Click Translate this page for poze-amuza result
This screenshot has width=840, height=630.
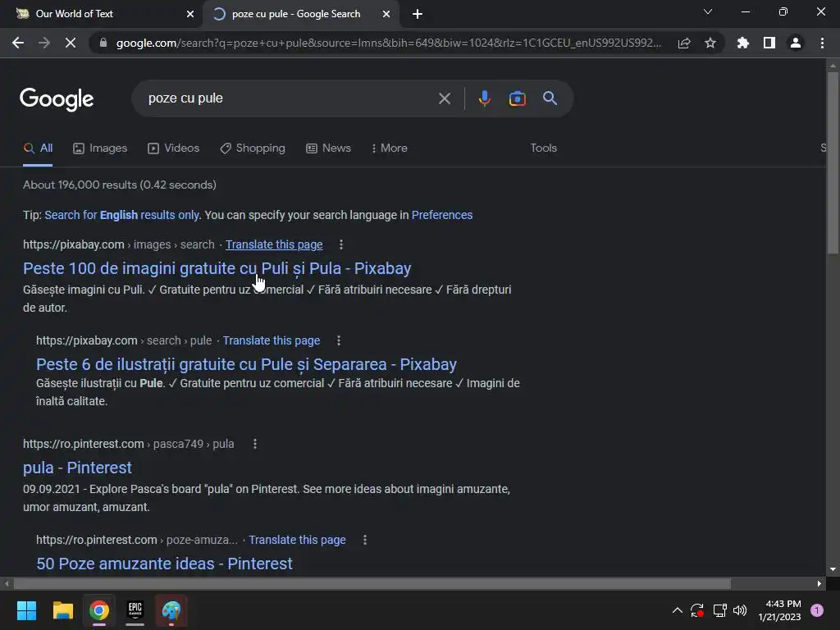pyautogui.click(x=297, y=540)
